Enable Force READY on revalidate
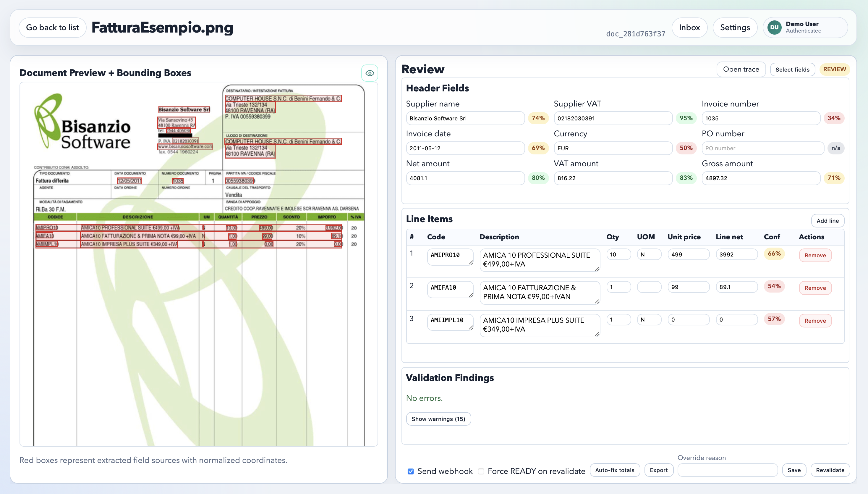The image size is (868, 494). coord(481,471)
